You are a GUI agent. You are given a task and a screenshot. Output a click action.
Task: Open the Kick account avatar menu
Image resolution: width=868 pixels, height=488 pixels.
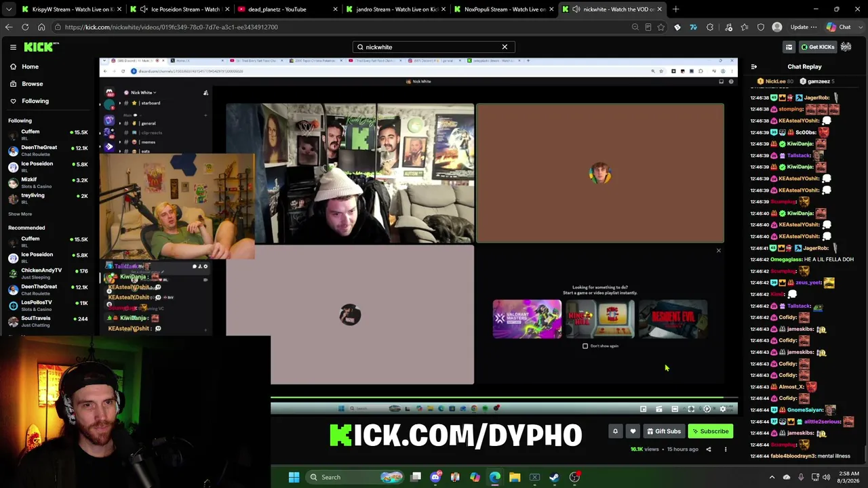click(846, 47)
